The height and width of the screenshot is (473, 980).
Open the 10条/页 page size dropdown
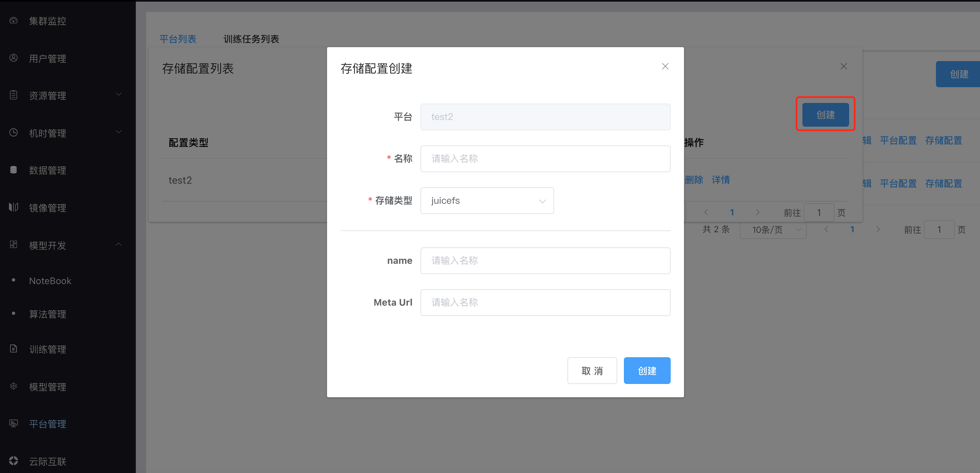click(773, 230)
